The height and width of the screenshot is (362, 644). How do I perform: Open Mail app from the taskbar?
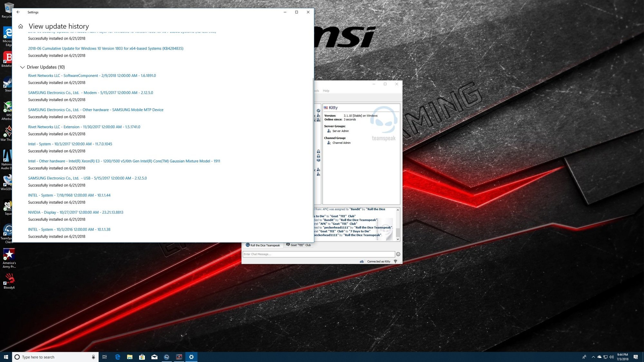coord(154,357)
